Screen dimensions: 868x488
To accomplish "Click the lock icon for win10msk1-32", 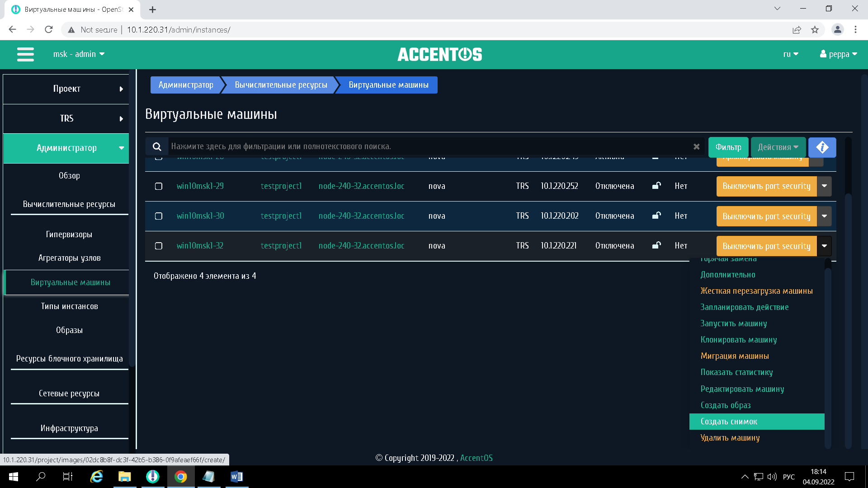I will [x=656, y=245].
